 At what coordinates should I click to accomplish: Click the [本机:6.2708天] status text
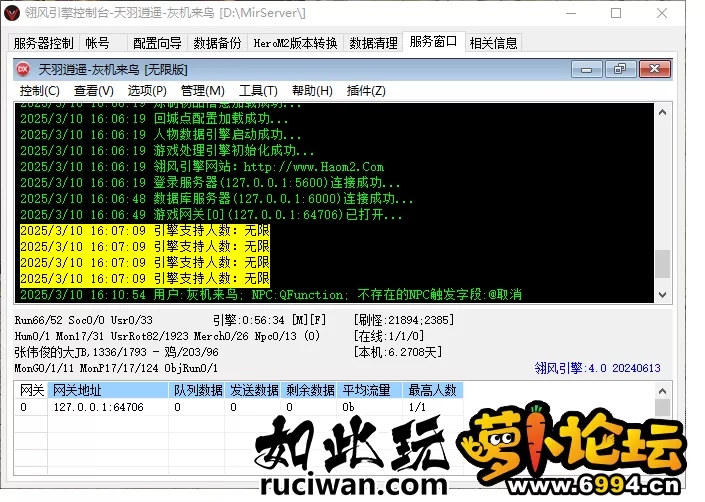coord(398,352)
